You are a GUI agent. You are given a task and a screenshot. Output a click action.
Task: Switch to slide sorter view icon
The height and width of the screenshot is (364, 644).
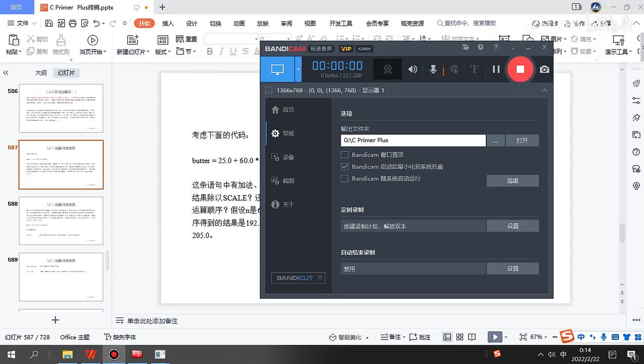click(459, 337)
